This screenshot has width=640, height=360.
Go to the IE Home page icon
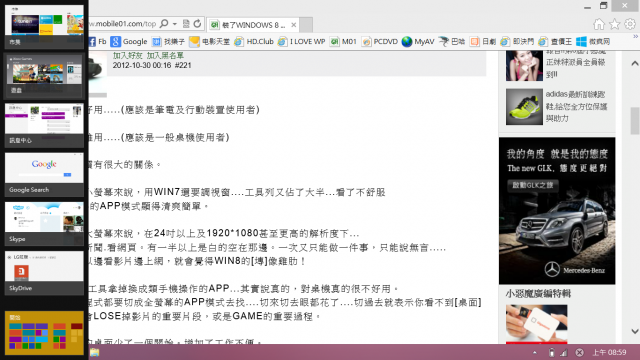pyautogui.click(x=599, y=24)
